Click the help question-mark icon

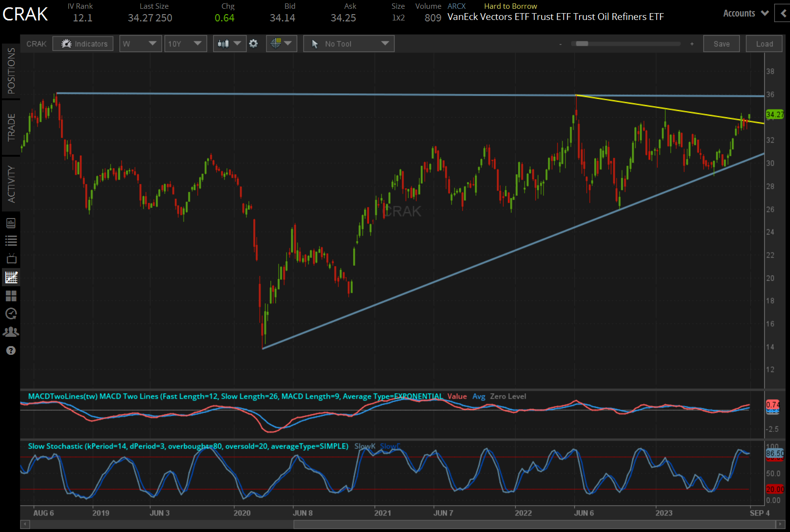[x=11, y=350]
